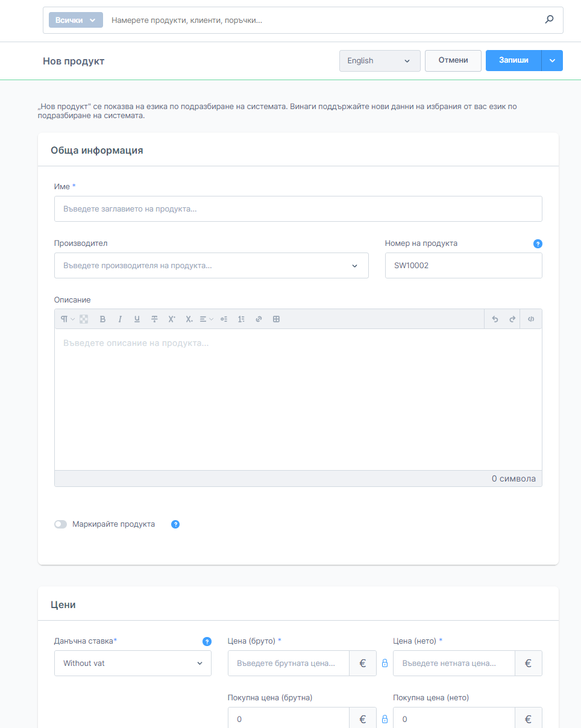Viewport: 581px width, 728px height.
Task: Open the English language dropdown
Action: pos(380,61)
